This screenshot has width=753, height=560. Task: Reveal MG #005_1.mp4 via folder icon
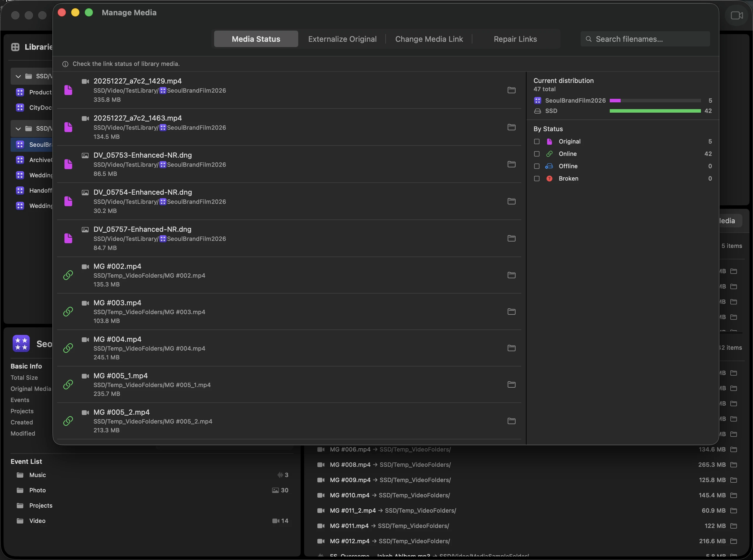point(511,384)
